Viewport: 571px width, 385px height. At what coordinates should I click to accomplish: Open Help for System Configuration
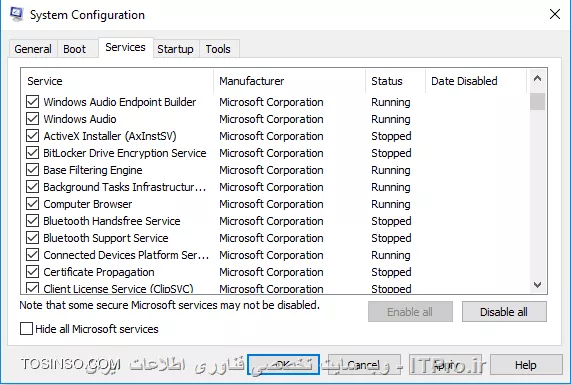tap(526, 365)
